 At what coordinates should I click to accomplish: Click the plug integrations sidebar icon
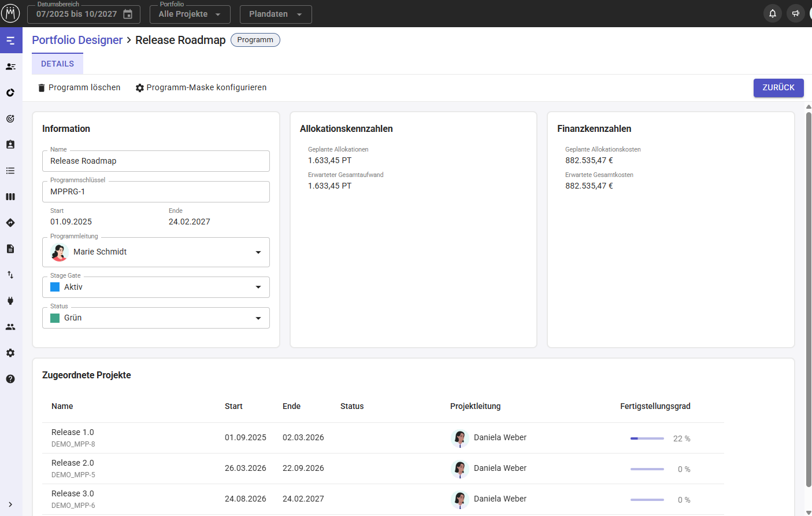click(10, 301)
